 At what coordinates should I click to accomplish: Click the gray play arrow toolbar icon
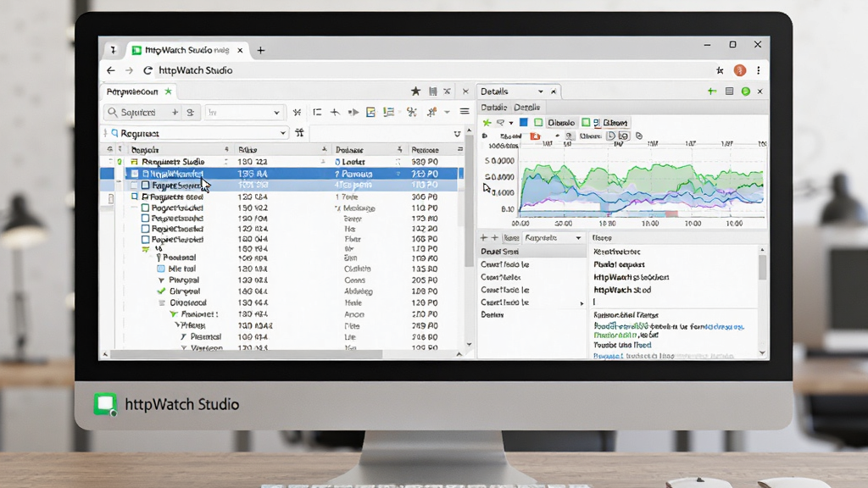pyautogui.click(x=353, y=113)
